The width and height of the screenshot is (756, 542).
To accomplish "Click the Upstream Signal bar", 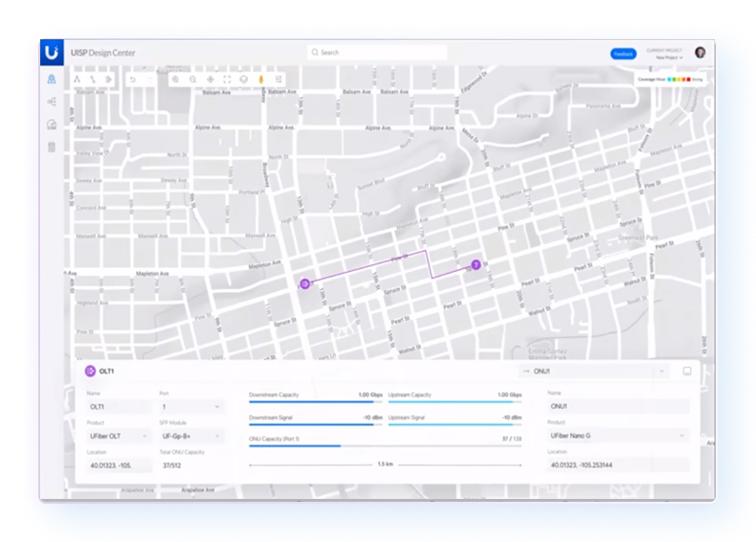I will (x=455, y=425).
